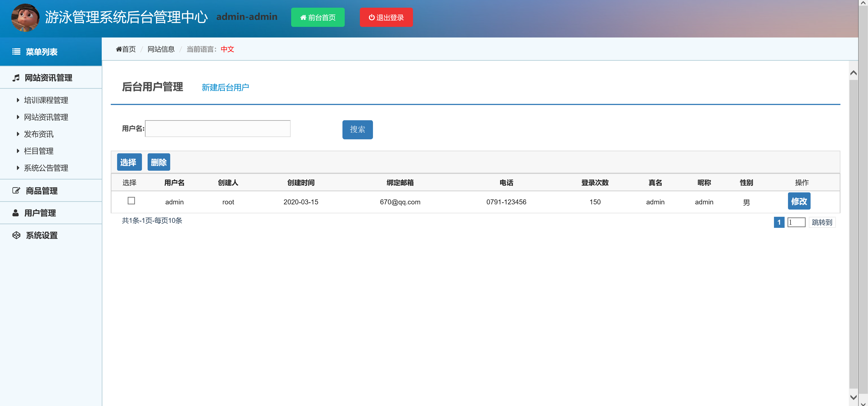Click the music note icon beside 网站资讯管理
Viewport: 868px width, 406px height.
[x=16, y=78]
